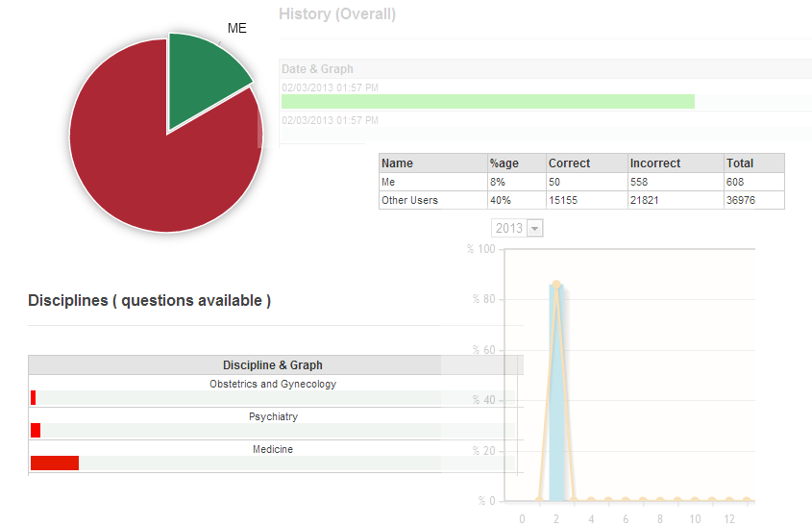Select the Other Users table row

[581, 200]
